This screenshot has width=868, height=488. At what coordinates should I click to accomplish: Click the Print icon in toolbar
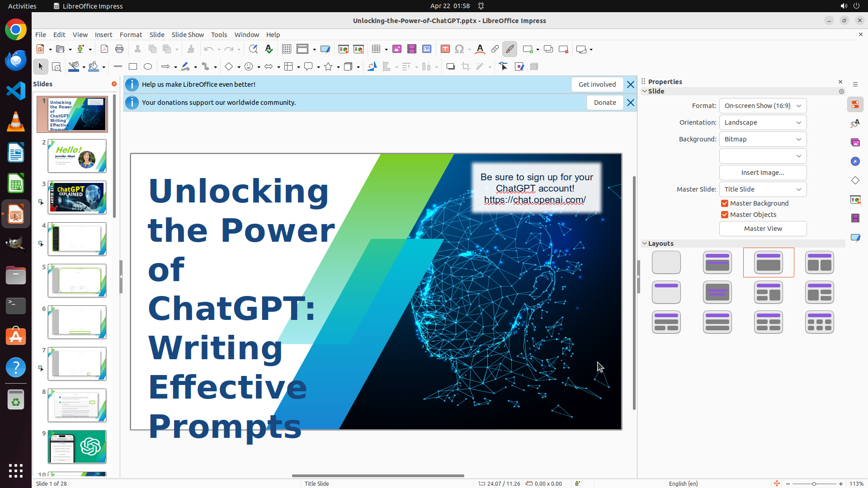119,49
